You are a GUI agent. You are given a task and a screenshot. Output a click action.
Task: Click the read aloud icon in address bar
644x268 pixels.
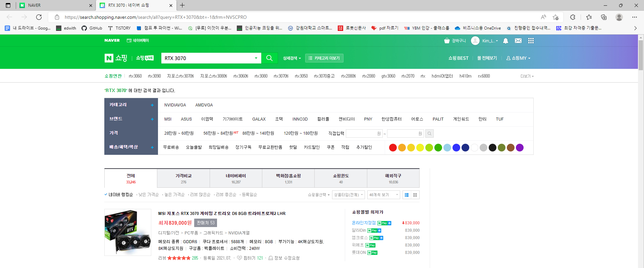pos(543,17)
